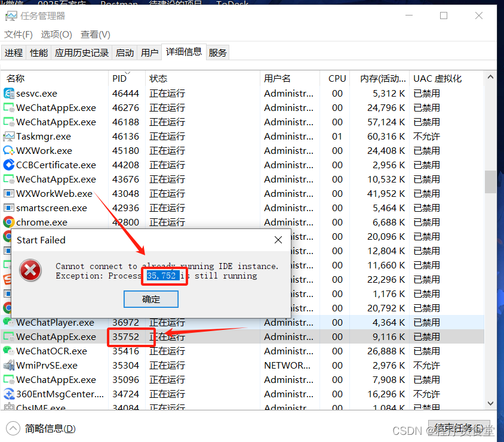Click the sesvc.exe process icon
This screenshot has height=442, width=504.
(x=9, y=94)
